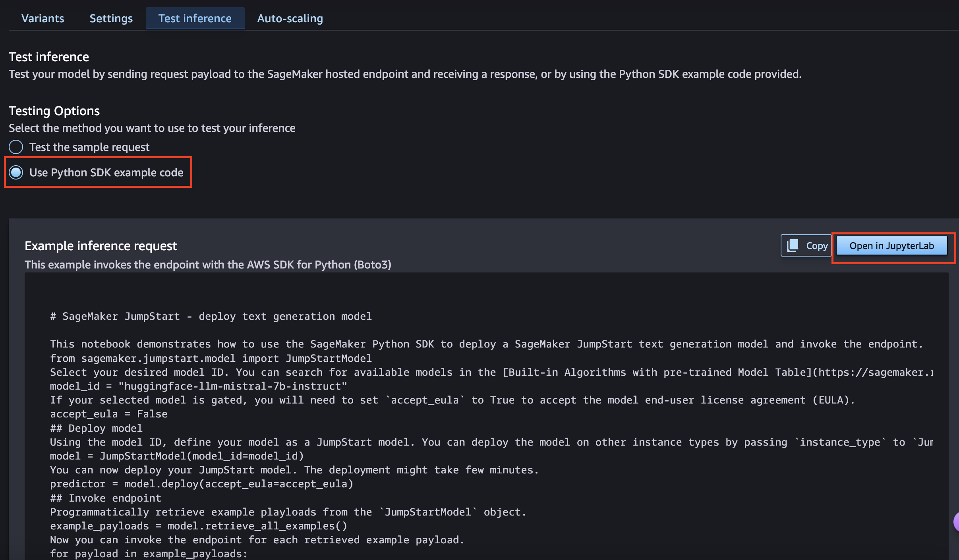Click the predictor = model.deploy code line
This screenshot has width=959, height=560.
[x=201, y=484]
